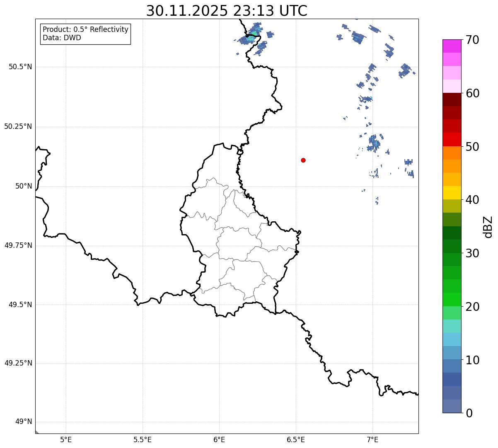Click the colorbar '60' tick label
This screenshot has width=498, height=448.
tap(473, 93)
